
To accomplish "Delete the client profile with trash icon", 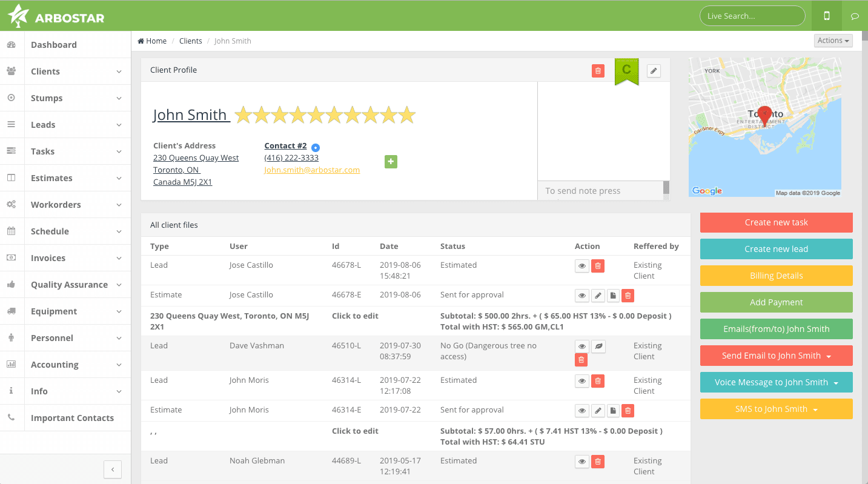I will 598,71.
